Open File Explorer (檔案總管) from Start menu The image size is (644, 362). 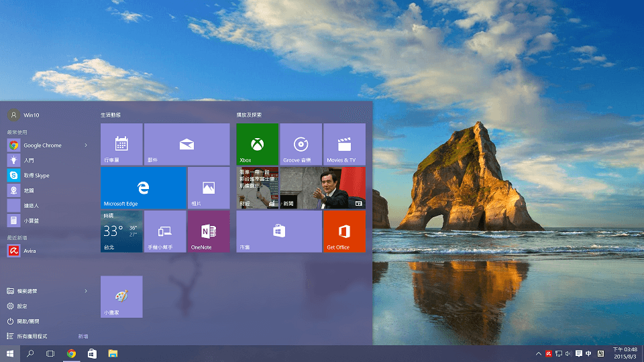pos(22,291)
